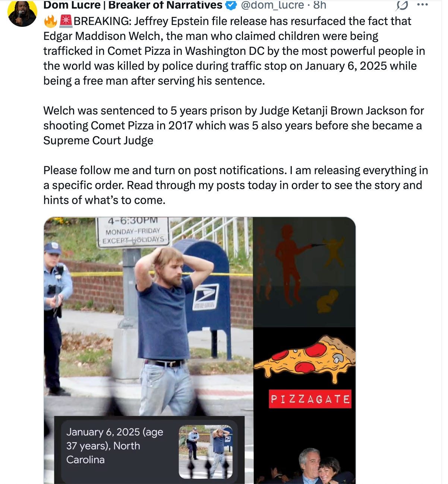Image resolution: width=448 pixels, height=484 pixels.
Task: Click the red PIZZAGATE label
Action: [310, 399]
